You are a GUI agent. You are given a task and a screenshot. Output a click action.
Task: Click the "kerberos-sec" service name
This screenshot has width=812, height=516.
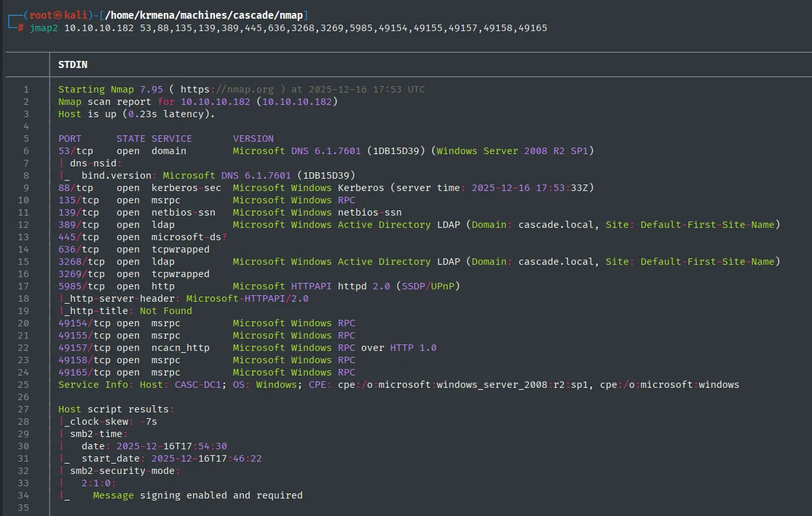coord(186,188)
